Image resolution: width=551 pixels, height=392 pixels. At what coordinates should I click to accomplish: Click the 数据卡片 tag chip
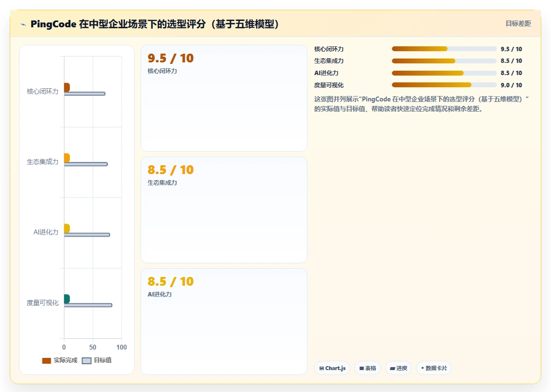pyautogui.click(x=434, y=368)
